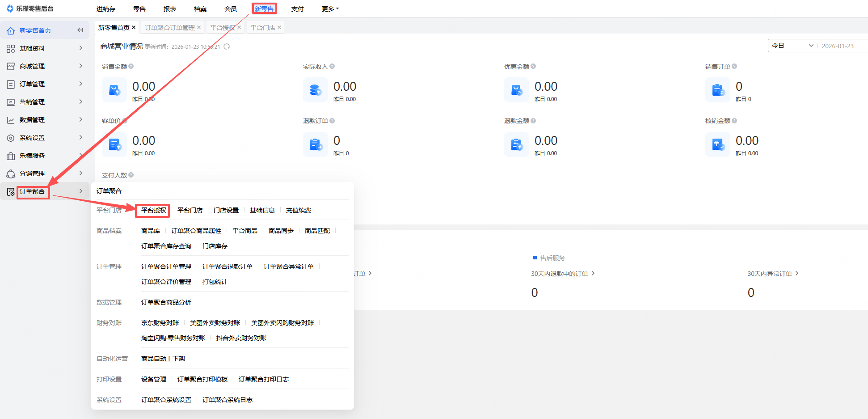Close the 新零售首页 tab
This screenshot has height=419, width=868.
click(x=134, y=27)
